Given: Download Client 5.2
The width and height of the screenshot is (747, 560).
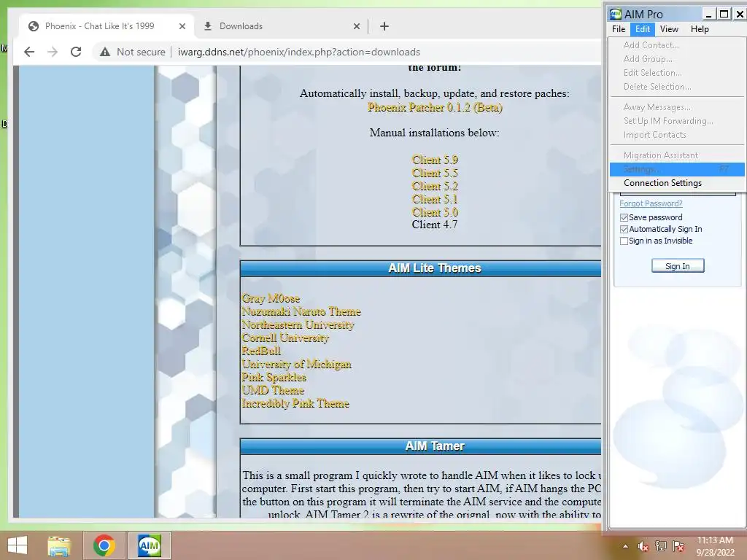Looking at the screenshot, I should [435, 186].
